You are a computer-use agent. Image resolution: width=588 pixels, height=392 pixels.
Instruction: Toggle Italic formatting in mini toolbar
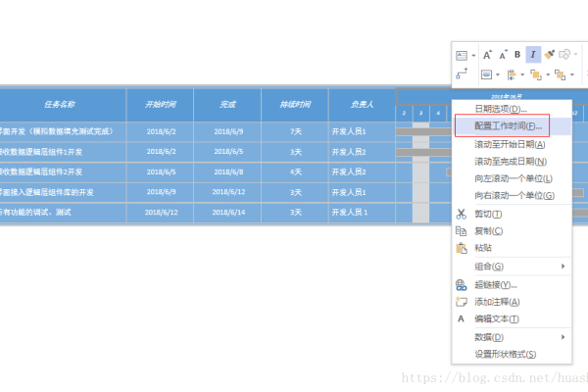click(x=533, y=55)
